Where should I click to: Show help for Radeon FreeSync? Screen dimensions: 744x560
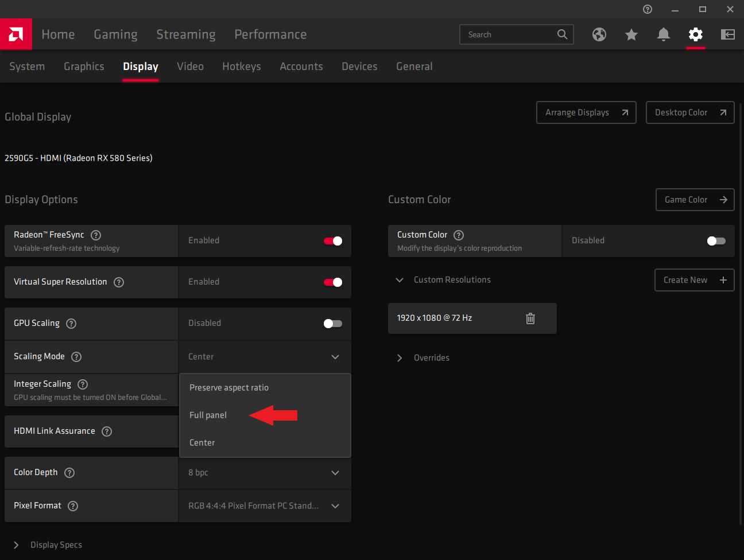[x=96, y=235]
